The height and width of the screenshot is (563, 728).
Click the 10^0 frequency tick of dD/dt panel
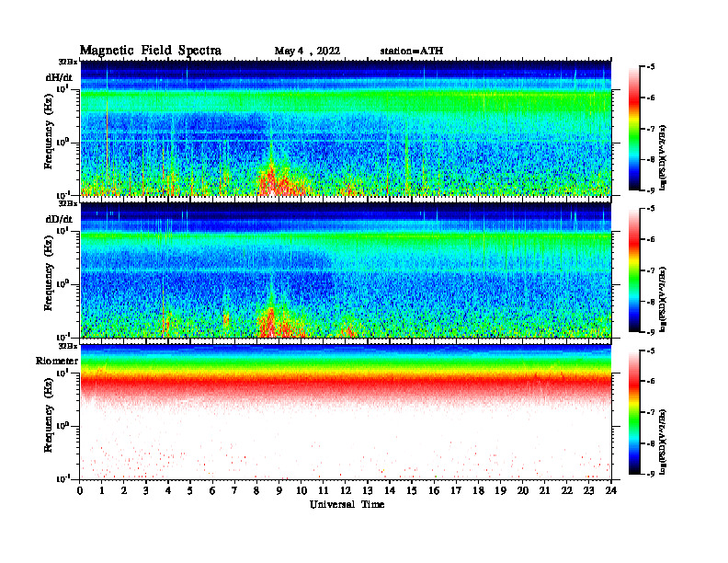click(x=63, y=283)
